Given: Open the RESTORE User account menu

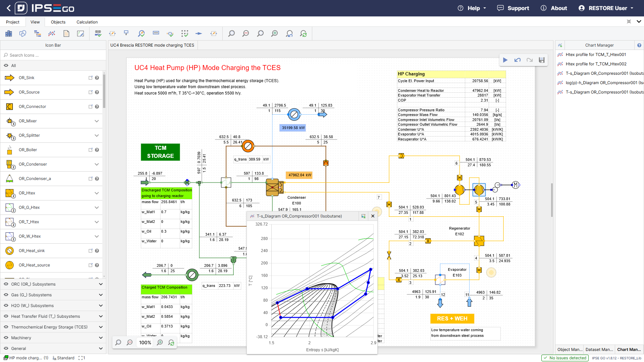Looking at the screenshot, I should click(x=606, y=8).
